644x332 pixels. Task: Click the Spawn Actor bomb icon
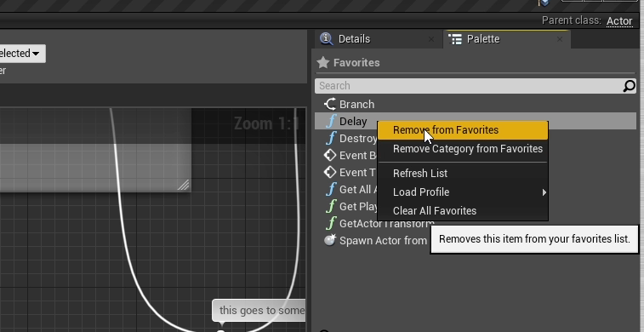pos(330,240)
